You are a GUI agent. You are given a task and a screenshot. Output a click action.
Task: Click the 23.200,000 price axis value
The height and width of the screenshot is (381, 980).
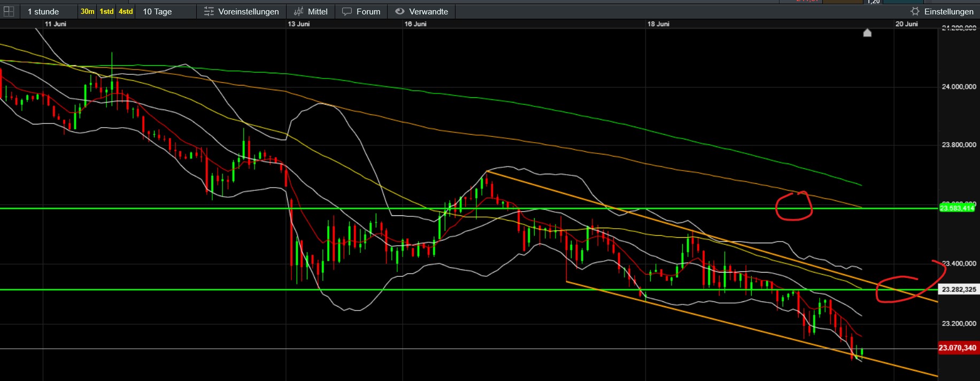pyautogui.click(x=959, y=323)
